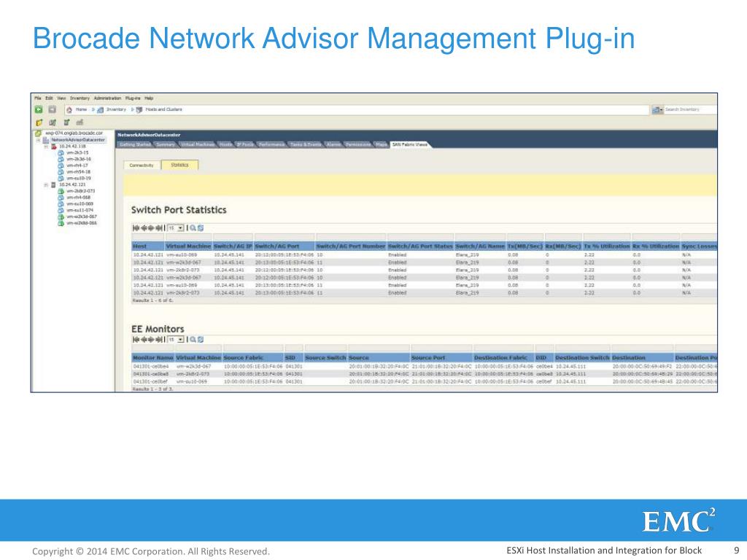Select the Statistics sub-tab

179,165
